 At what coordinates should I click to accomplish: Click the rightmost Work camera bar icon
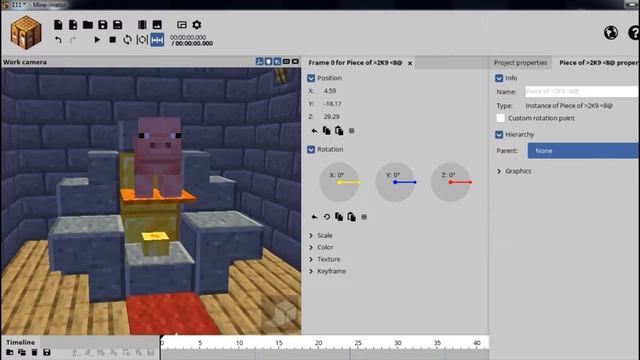click(x=295, y=62)
